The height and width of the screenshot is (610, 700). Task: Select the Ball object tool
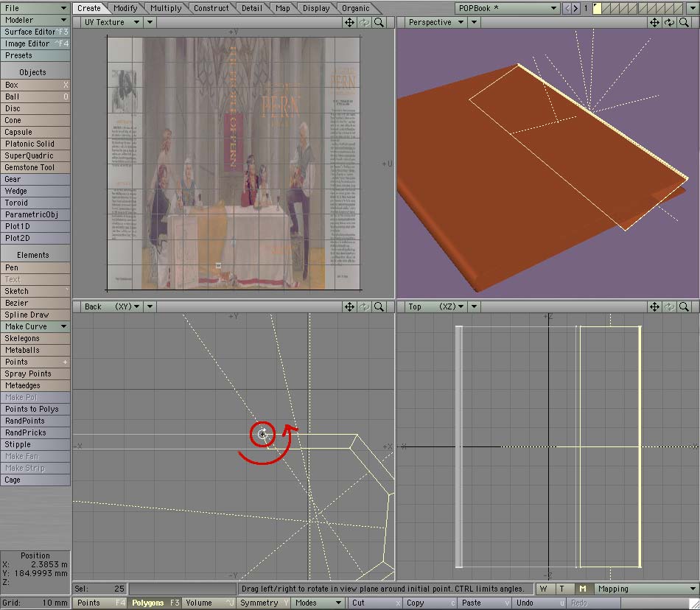click(x=35, y=97)
